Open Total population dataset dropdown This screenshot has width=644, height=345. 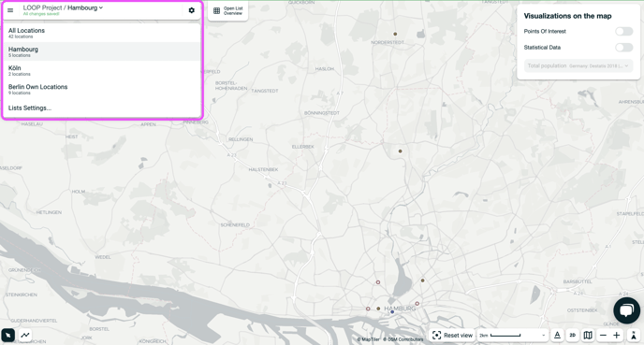pos(578,65)
